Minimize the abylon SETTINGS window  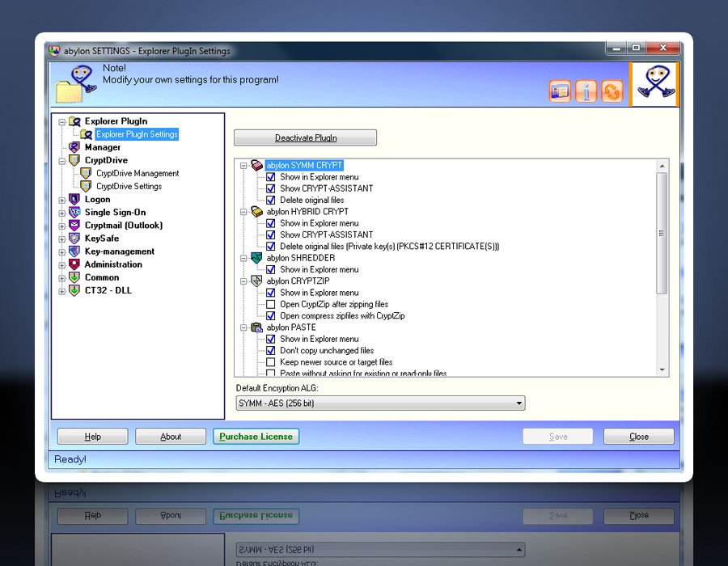tap(616, 48)
